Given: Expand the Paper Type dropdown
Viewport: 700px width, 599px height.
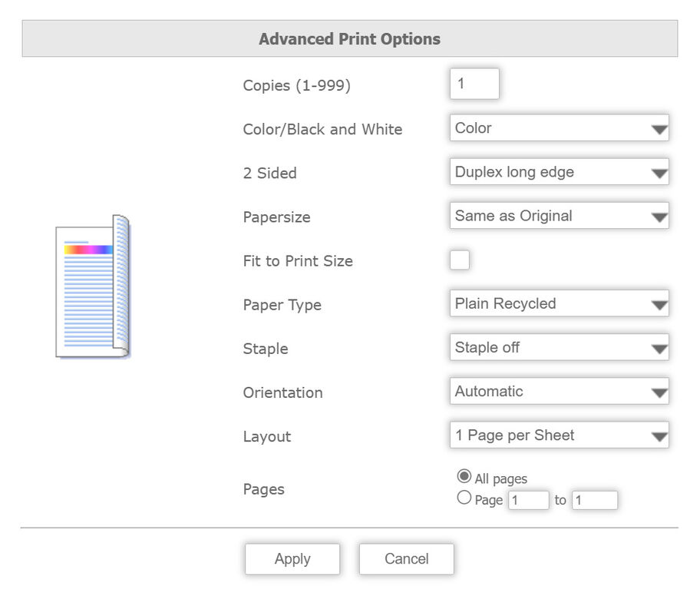Looking at the screenshot, I should [559, 303].
